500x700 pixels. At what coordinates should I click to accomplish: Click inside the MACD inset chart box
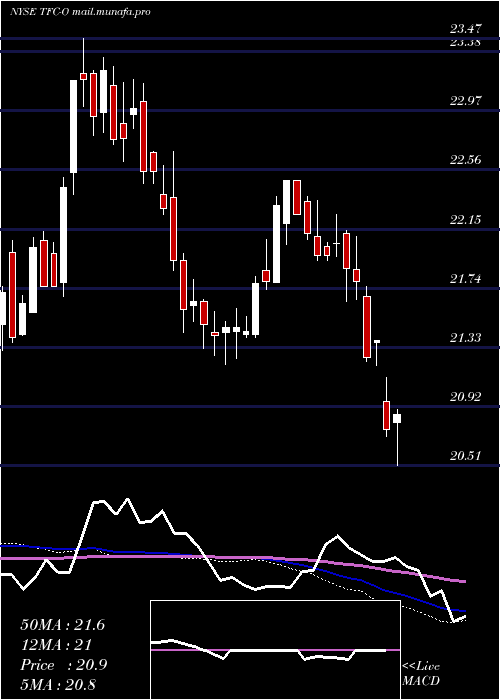tap(275, 650)
